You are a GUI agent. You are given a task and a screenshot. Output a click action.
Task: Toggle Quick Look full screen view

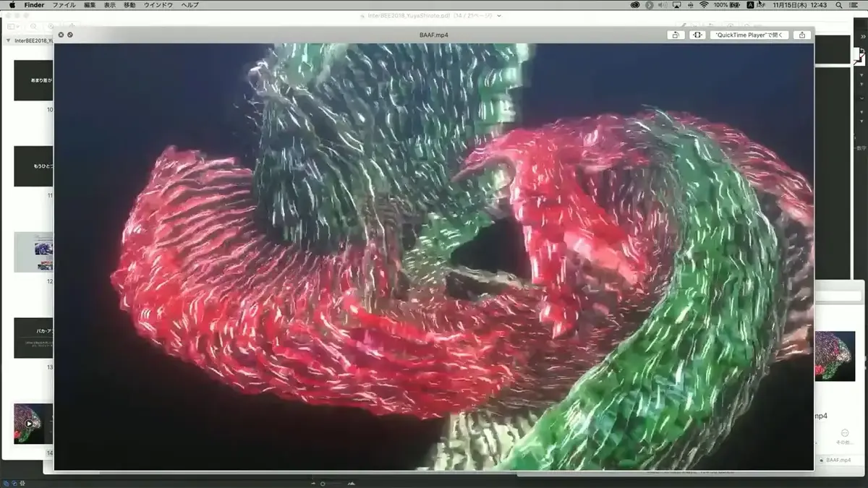pos(697,35)
